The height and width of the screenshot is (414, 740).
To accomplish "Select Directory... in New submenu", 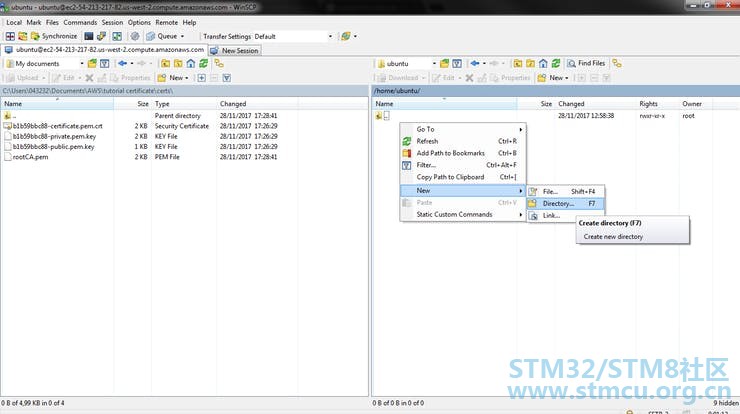I will pos(566,203).
